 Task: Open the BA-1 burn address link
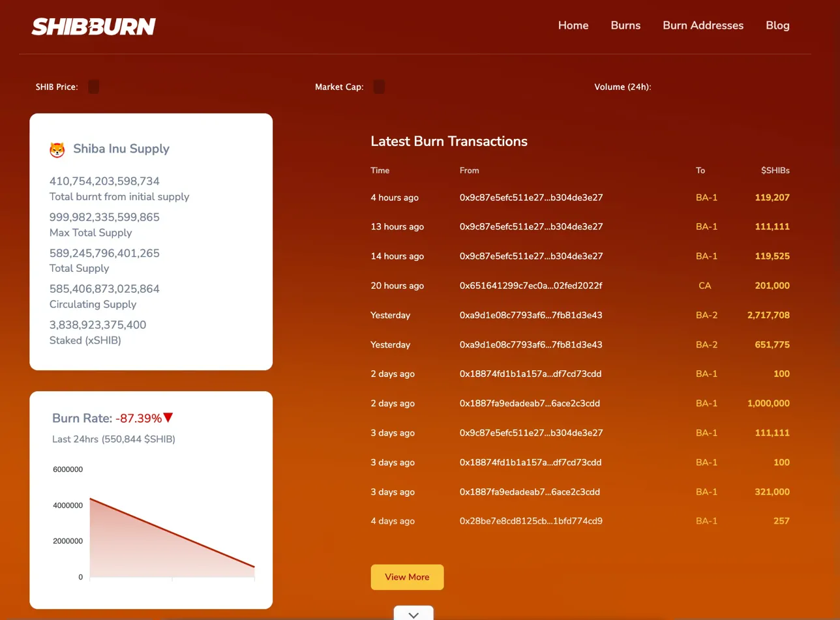click(707, 197)
